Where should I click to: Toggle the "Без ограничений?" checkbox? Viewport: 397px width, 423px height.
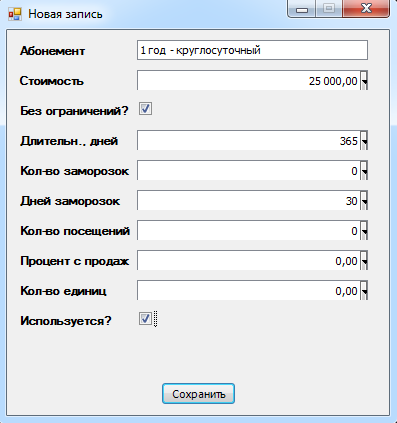[x=145, y=109]
